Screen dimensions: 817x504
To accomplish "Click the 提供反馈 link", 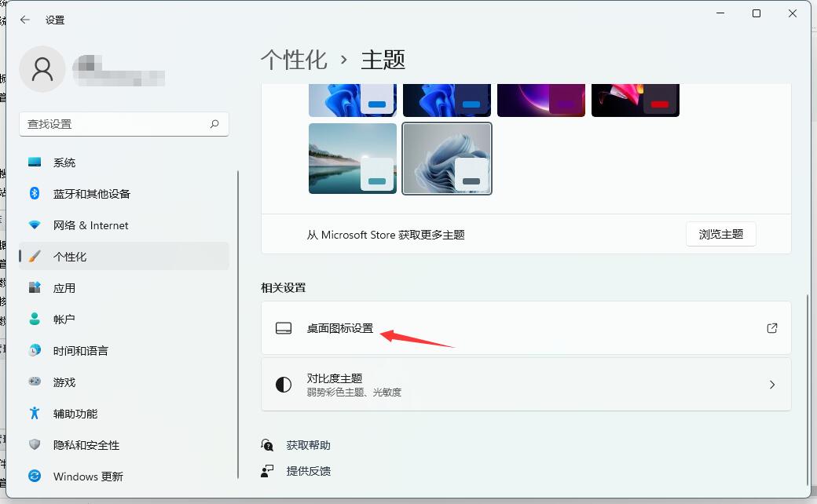I will point(309,471).
